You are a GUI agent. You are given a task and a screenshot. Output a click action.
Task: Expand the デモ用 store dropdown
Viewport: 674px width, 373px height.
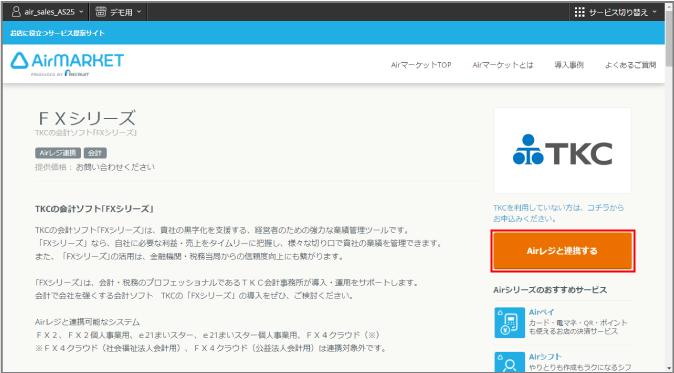pos(118,12)
